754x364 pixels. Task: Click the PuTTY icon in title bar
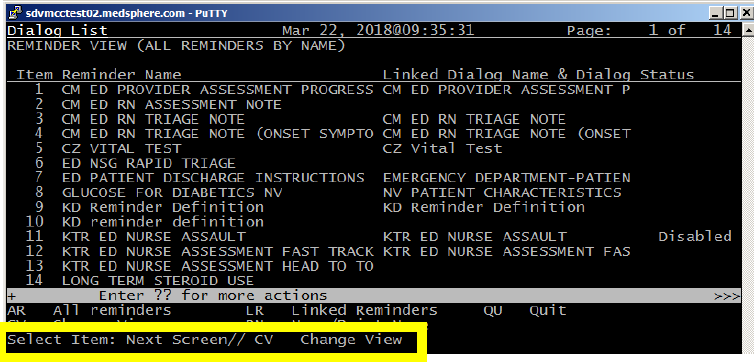pos(16,13)
